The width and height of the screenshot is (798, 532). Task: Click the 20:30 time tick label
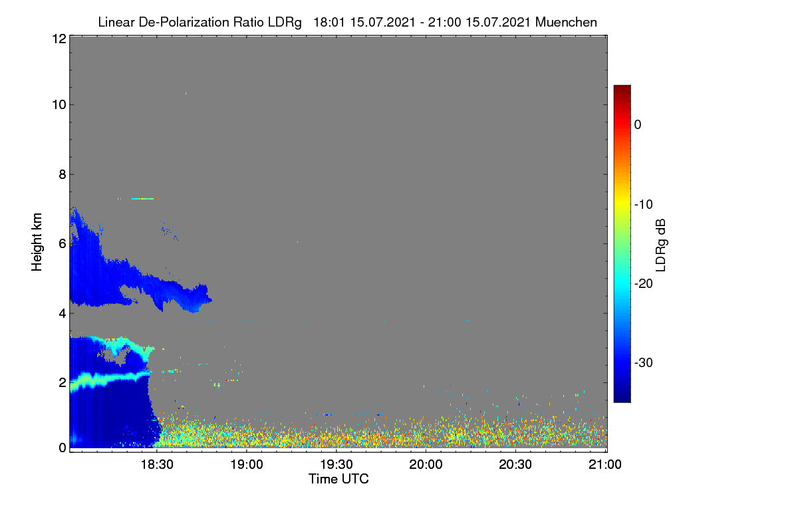coord(515,465)
